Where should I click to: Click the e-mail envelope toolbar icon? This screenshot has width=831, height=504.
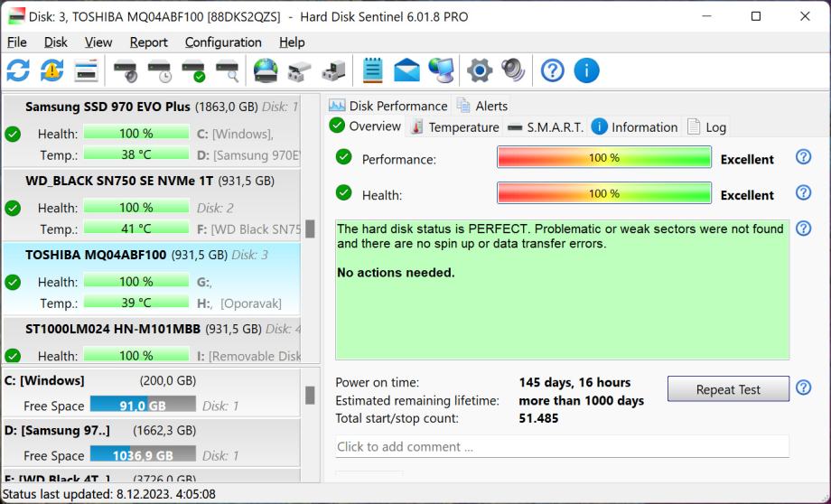[406, 70]
